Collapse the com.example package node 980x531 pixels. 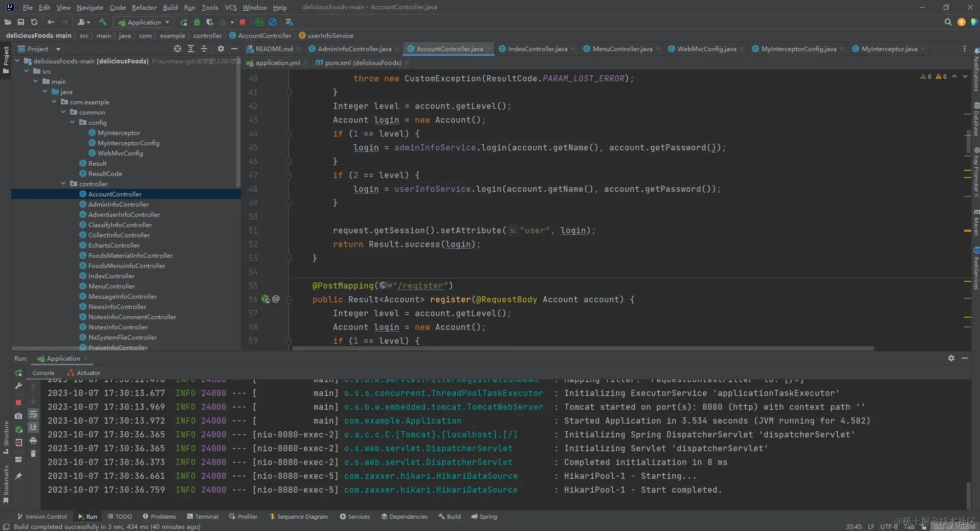click(55, 102)
